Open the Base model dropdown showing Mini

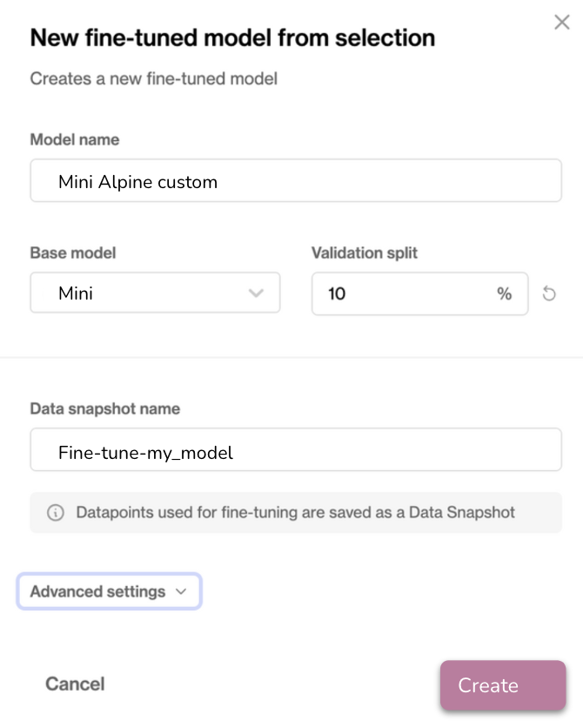(155, 293)
